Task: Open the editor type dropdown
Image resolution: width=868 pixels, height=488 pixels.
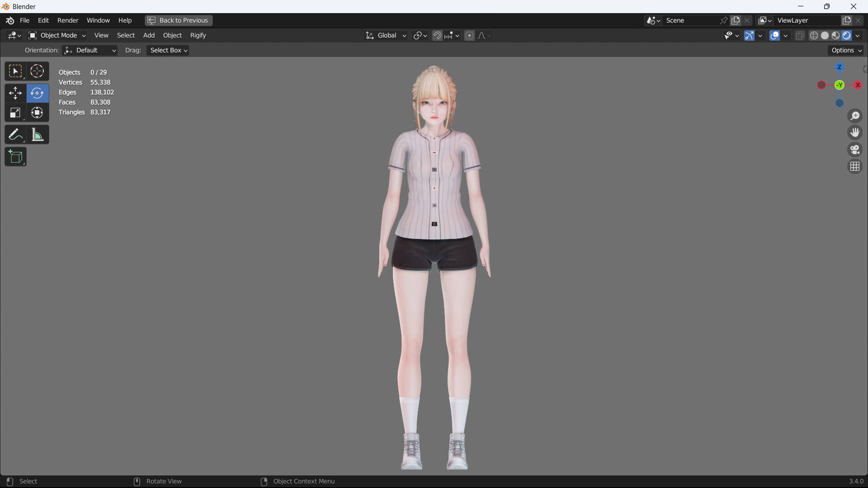Action: pyautogui.click(x=14, y=36)
